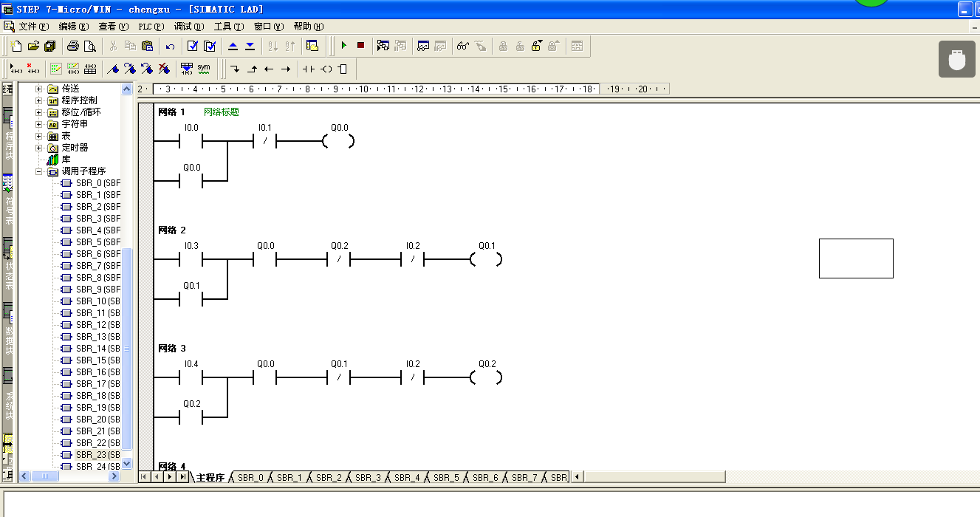Click the green 网络标题 network title text
This screenshot has height=517, width=980.
pyautogui.click(x=222, y=112)
